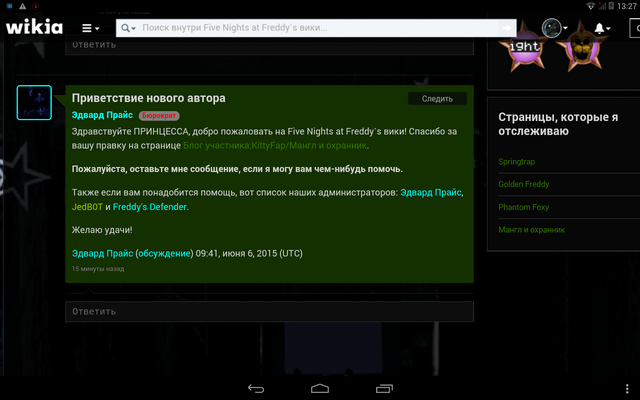640x400 pixels.
Task: Open the hamburger navigation menu
Action: point(91,28)
